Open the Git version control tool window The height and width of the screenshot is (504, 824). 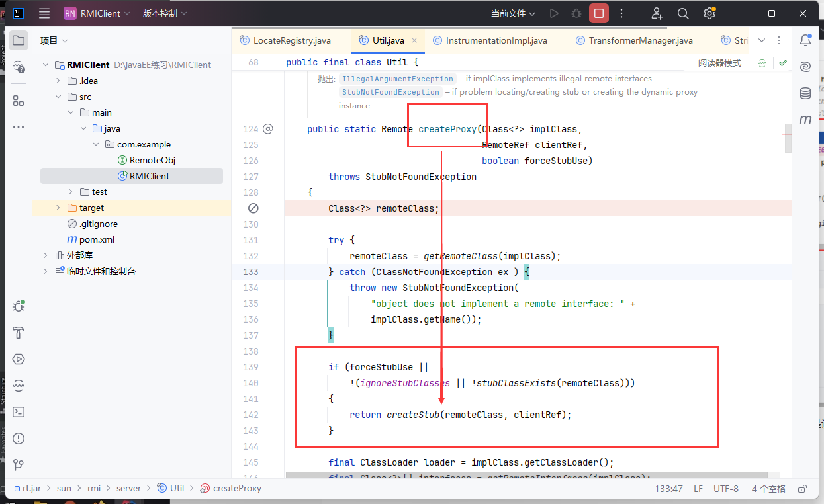(19, 465)
